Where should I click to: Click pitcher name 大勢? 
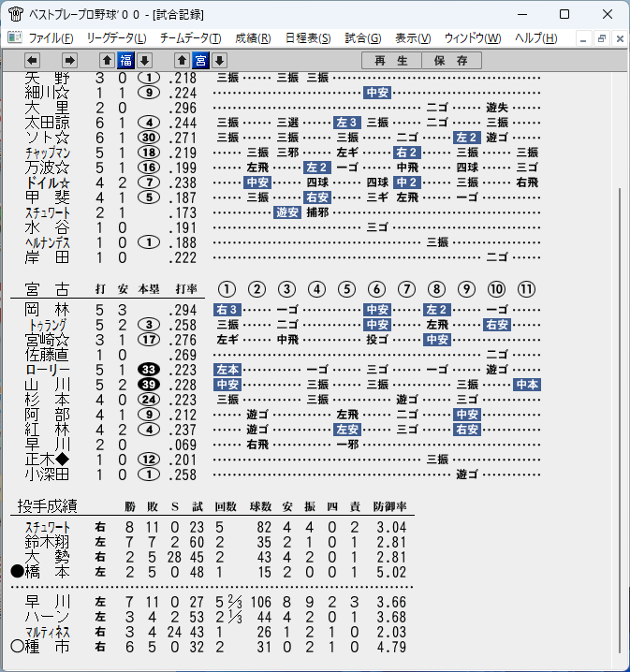47,557
